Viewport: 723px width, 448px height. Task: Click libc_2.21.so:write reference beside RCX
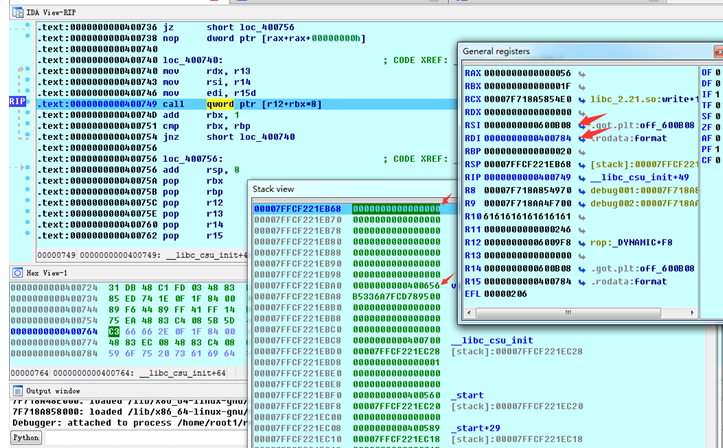[x=645, y=99]
